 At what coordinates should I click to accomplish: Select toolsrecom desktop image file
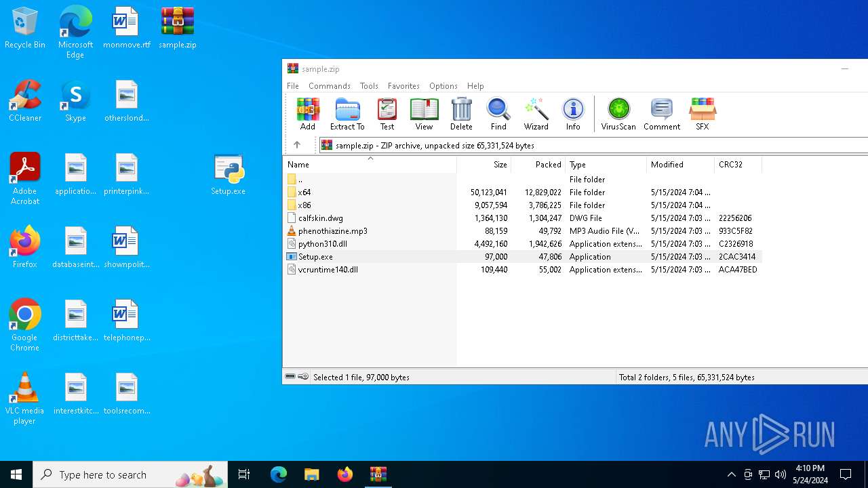tap(127, 394)
